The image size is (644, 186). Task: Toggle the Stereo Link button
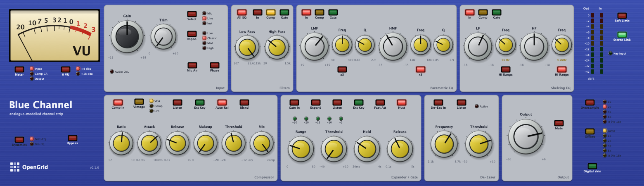622,35
